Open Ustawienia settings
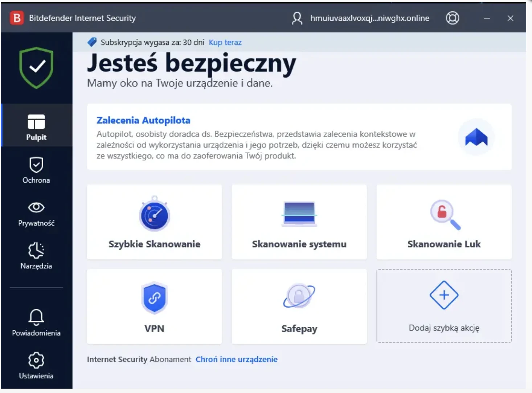Viewport: 532px width, 393px height. (36, 365)
